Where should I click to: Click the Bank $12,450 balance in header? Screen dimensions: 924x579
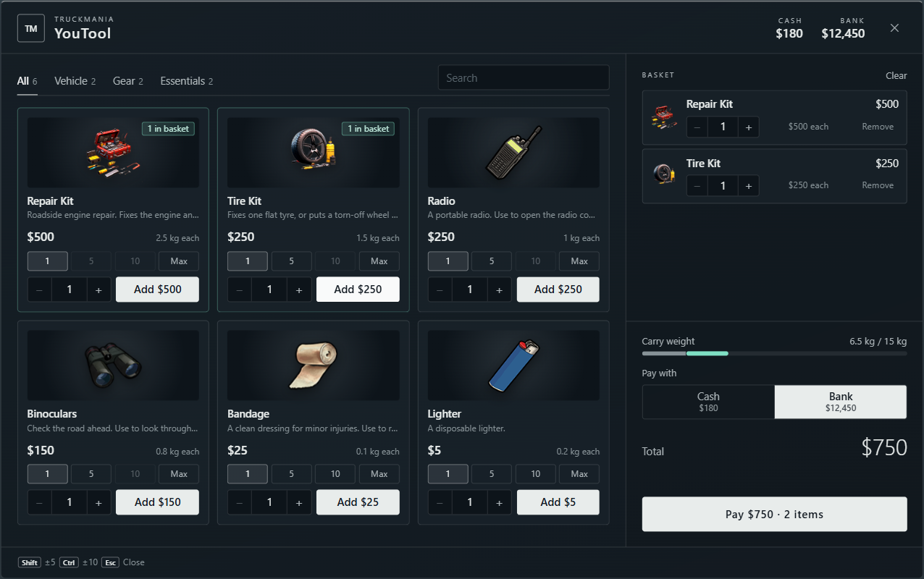click(843, 29)
